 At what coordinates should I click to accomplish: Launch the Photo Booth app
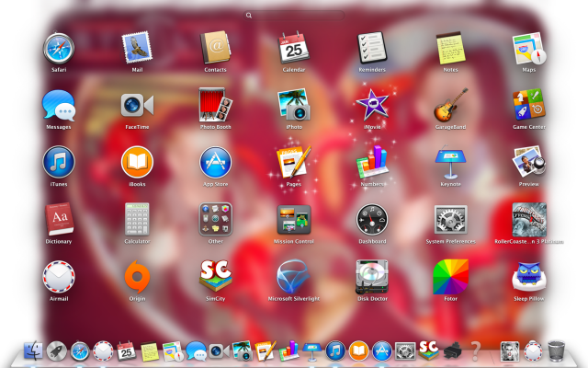point(215,105)
